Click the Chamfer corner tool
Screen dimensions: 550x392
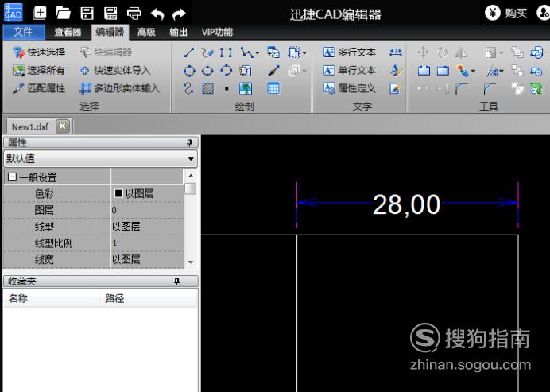pyautogui.click(x=490, y=88)
